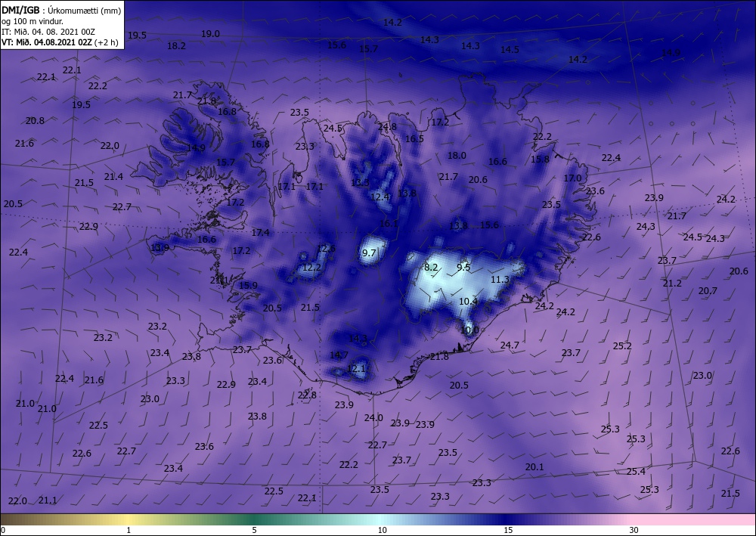Select the 12.1 value label
Viewport: 756px width, 536px height.
click(x=356, y=369)
